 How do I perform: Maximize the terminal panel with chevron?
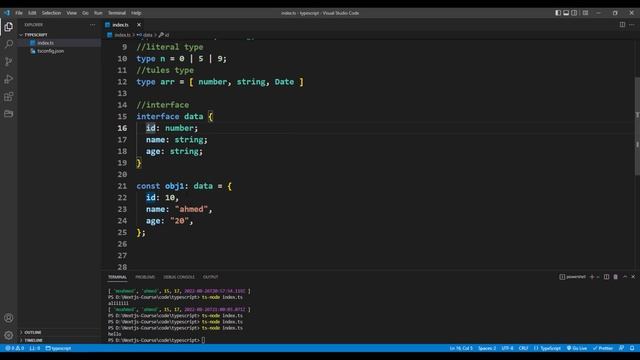(624, 277)
